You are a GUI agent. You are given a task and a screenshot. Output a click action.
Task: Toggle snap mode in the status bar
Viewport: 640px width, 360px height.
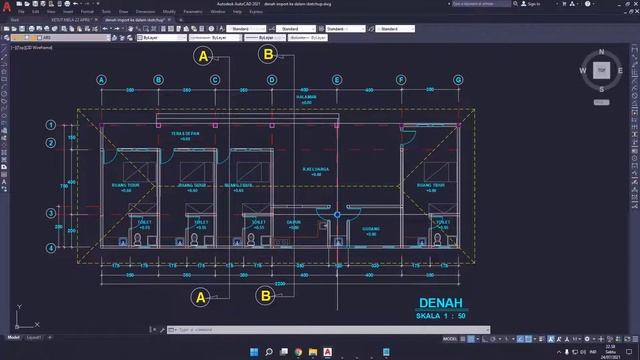471,339
